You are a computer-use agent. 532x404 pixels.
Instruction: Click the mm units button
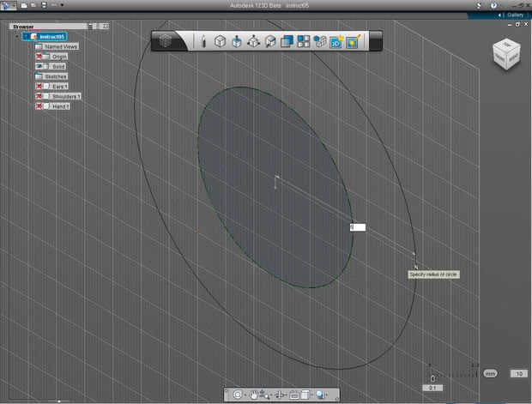click(490, 374)
